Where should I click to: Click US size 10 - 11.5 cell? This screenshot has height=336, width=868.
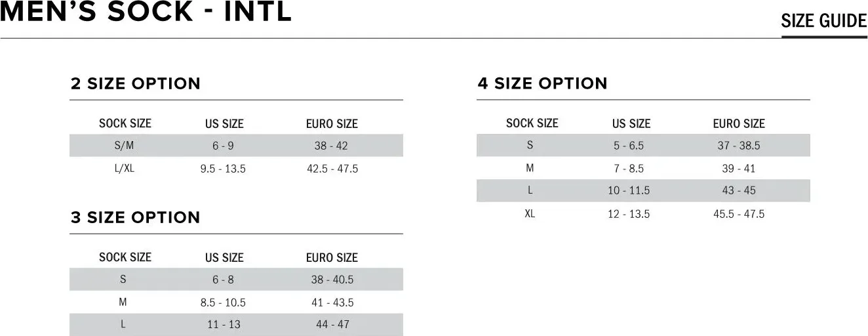point(629,191)
